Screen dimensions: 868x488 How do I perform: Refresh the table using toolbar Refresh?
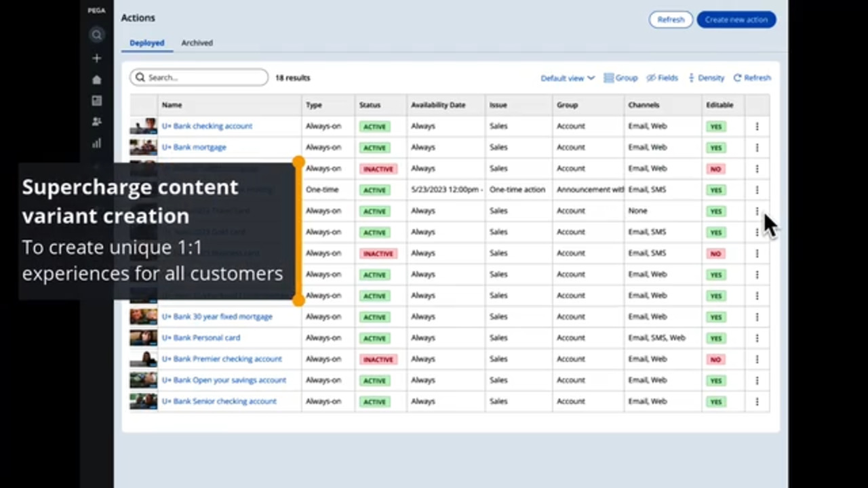pyautogui.click(x=752, y=78)
